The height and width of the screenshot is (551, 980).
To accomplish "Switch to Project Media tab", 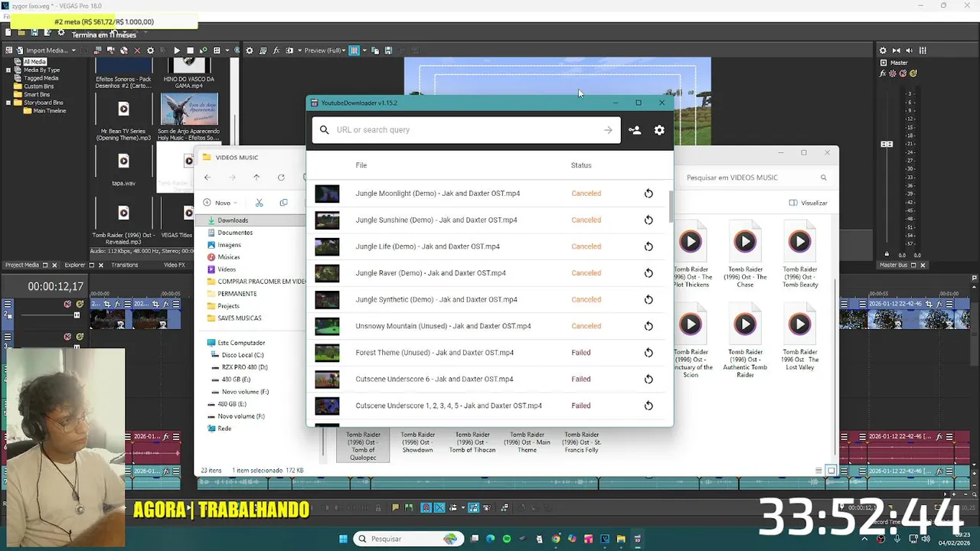I will [21, 265].
